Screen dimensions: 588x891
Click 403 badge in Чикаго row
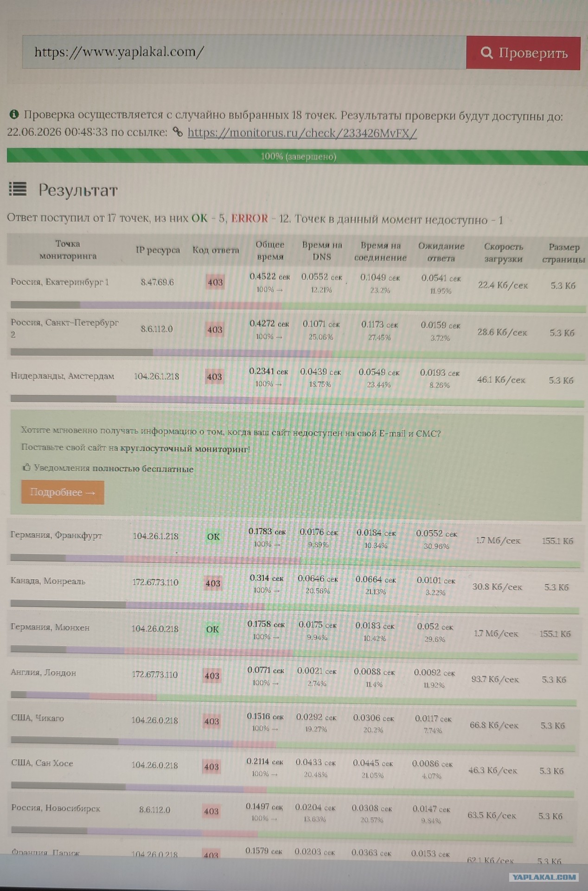[x=211, y=721]
